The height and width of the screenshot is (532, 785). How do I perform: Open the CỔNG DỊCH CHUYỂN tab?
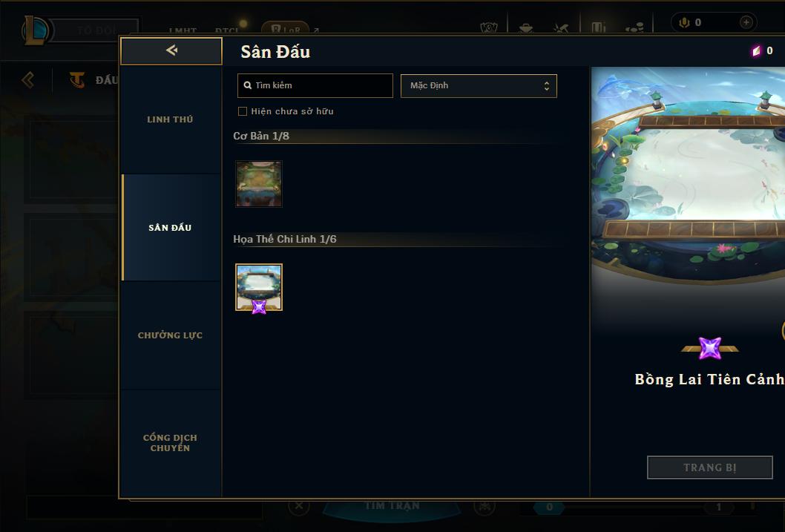[170, 443]
